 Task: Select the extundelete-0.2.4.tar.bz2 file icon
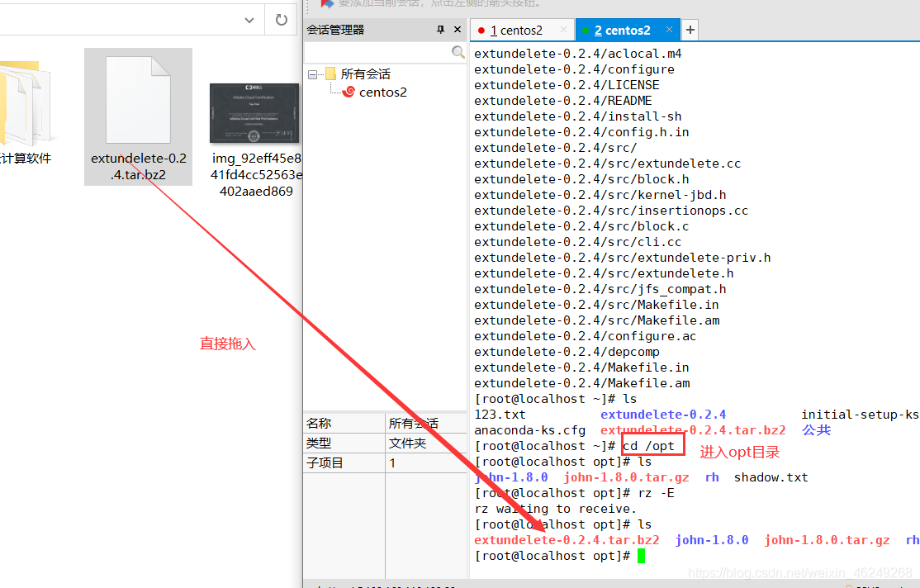[138, 100]
